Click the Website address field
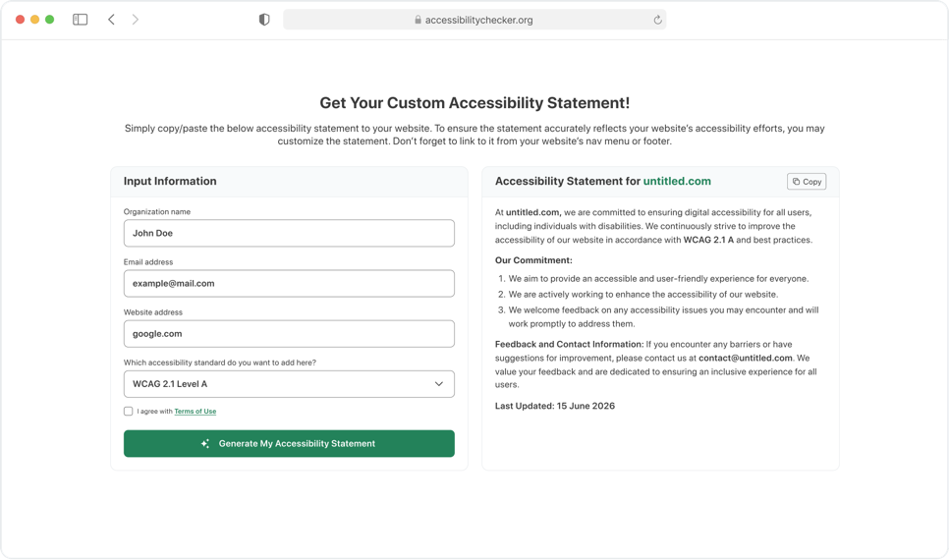This screenshot has height=560, width=949. (x=289, y=334)
